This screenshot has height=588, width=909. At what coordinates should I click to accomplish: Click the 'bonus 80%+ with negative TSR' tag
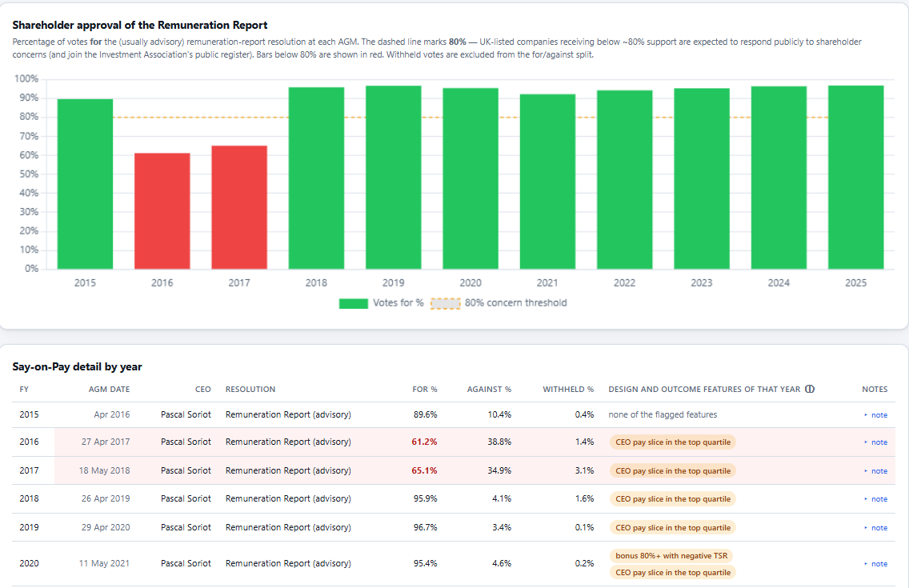[671, 556]
